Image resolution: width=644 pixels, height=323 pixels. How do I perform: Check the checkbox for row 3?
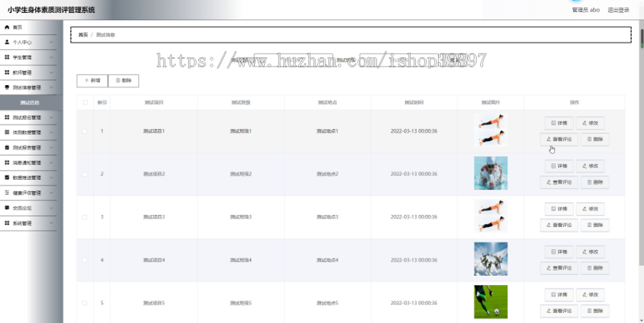84,217
